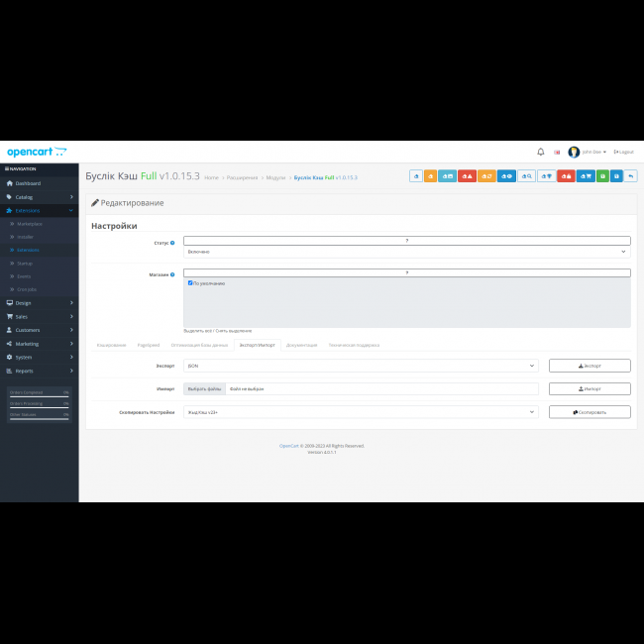Switch to the Кэширование tab
This screenshot has height=644, width=644.
(111, 345)
